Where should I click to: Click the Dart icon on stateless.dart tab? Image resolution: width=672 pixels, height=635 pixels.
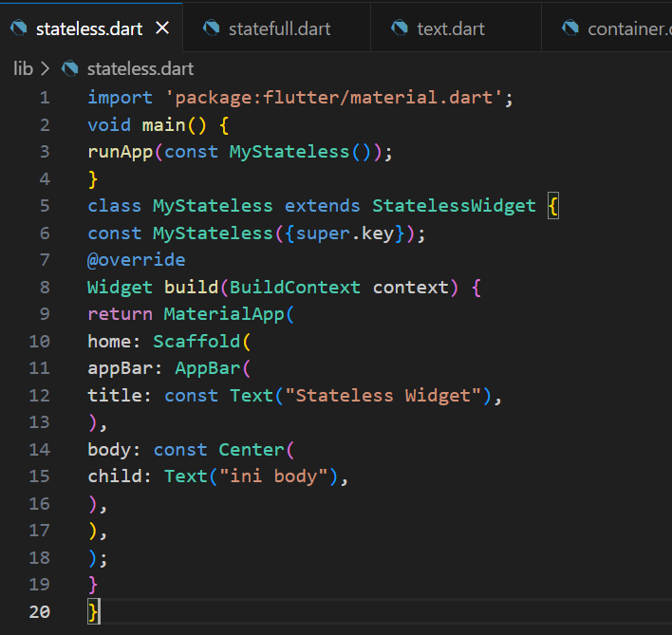[18, 28]
